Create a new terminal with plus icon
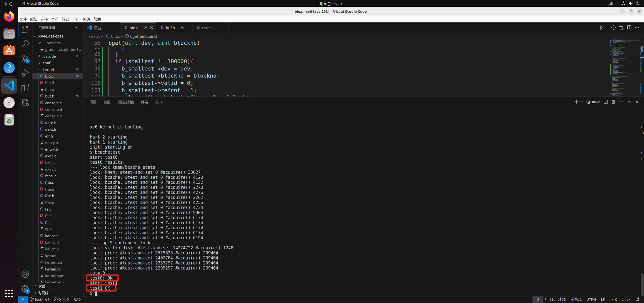Viewport: 644px width, 303px height. click(x=576, y=102)
